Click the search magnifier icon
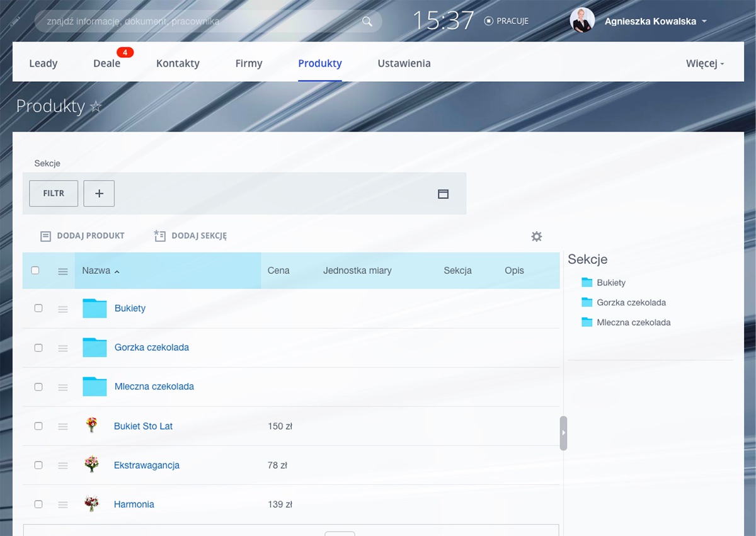The height and width of the screenshot is (536, 756). 367,21
